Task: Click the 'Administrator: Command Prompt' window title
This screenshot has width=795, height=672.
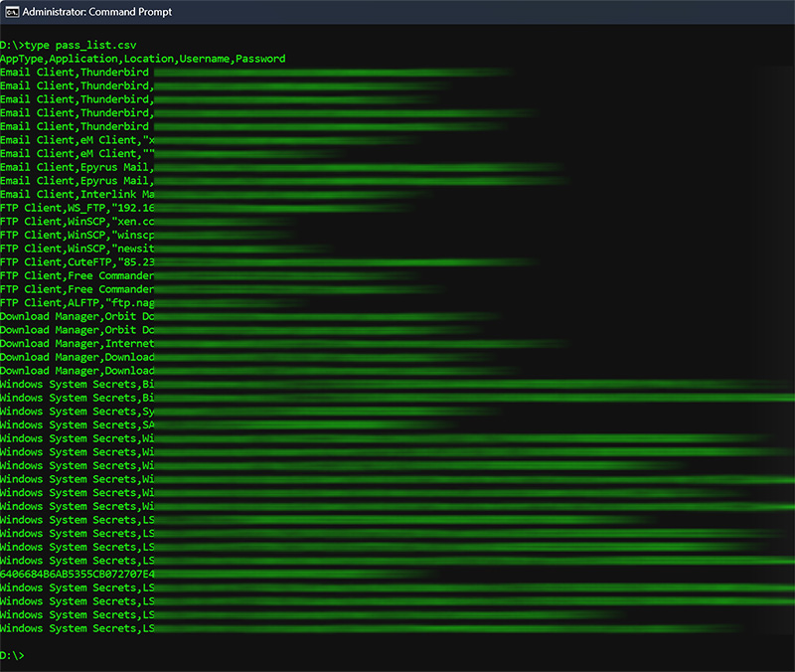Action: click(96, 12)
